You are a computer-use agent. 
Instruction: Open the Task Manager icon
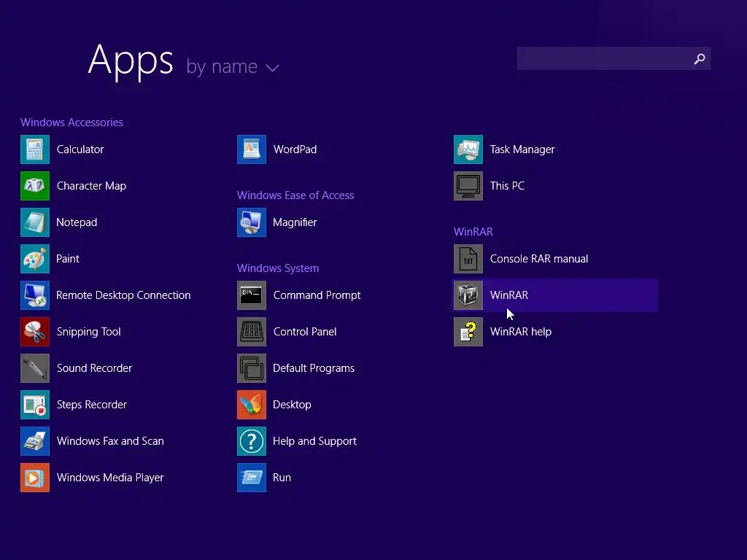click(x=468, y=149)
